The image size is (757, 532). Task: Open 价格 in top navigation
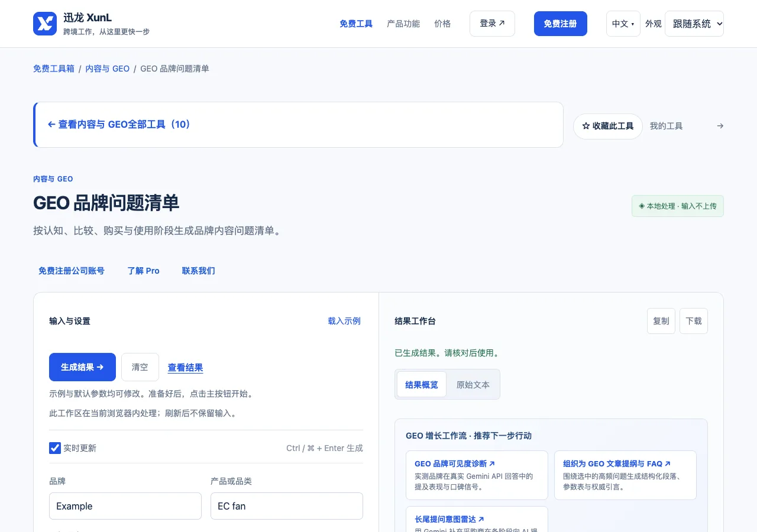tap(442, 24)
